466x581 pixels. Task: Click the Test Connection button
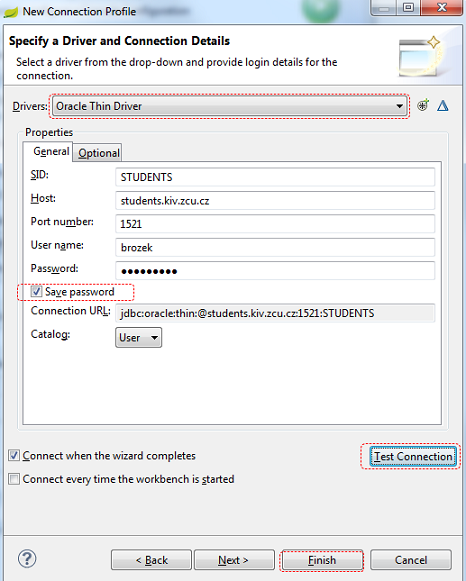point(413,456)
